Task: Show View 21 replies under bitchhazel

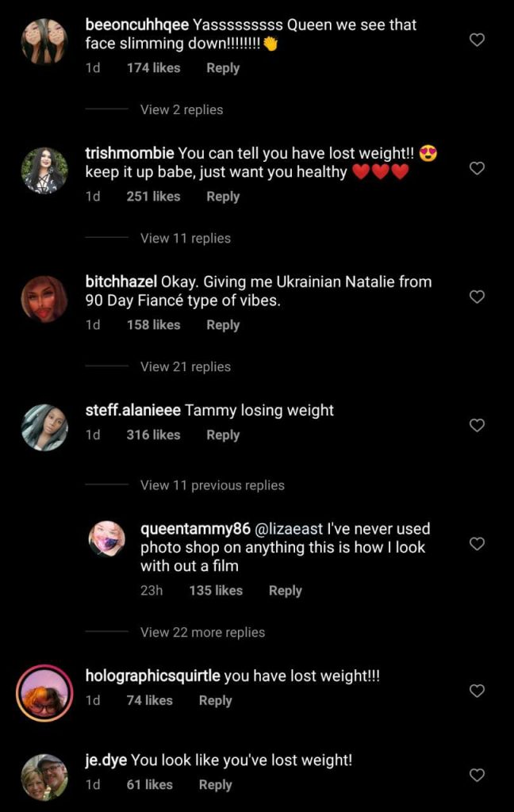Action: tap(186, 366)
